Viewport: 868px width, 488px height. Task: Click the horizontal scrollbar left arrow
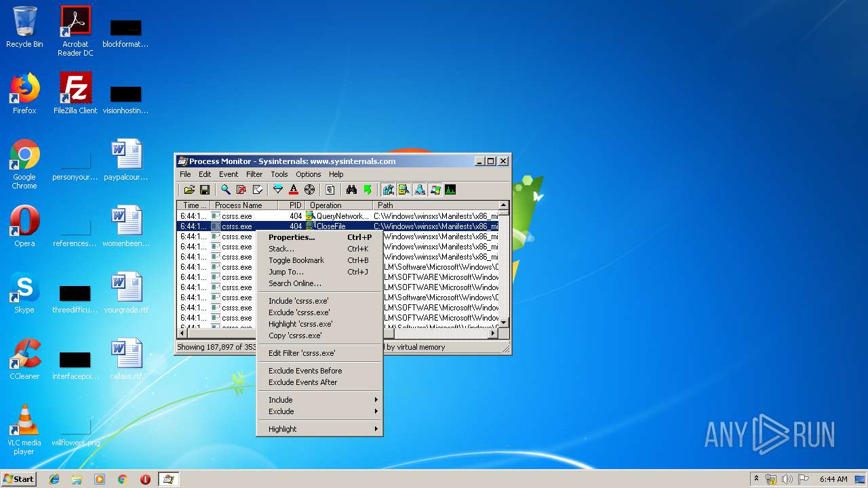click(x=182, y=333)
